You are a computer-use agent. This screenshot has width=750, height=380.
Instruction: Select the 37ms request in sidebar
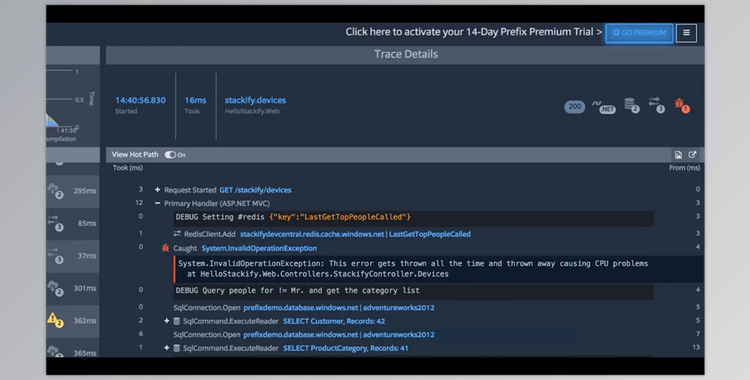coord(73,256)
